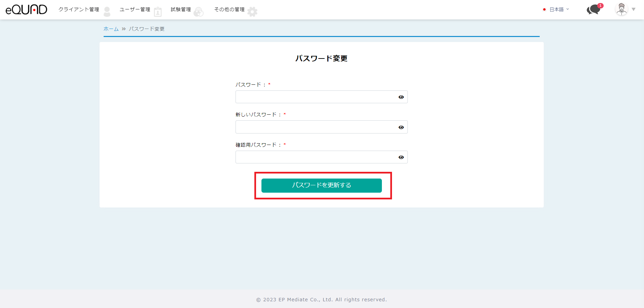The height and width of the screenshot is (308, 644).
Task: Toggle visibility of the new password field
Action: [401, 127]
